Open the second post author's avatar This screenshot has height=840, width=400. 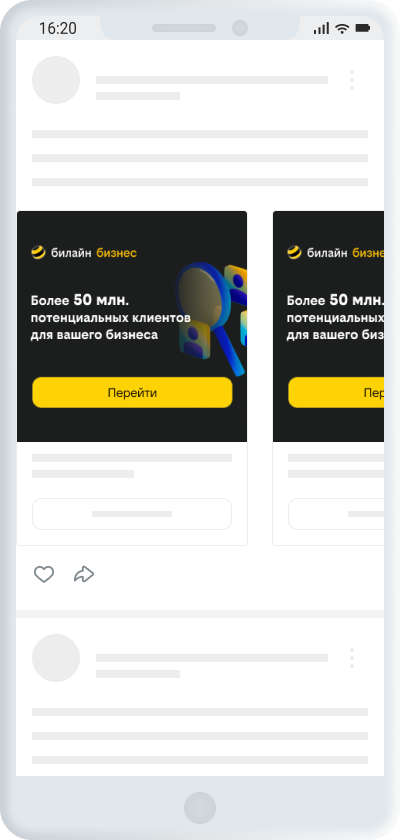56,658
